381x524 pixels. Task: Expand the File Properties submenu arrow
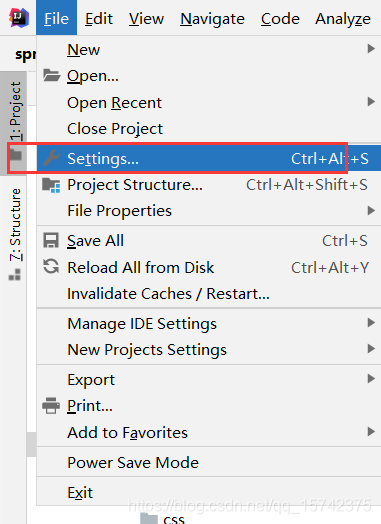point(371,211)
